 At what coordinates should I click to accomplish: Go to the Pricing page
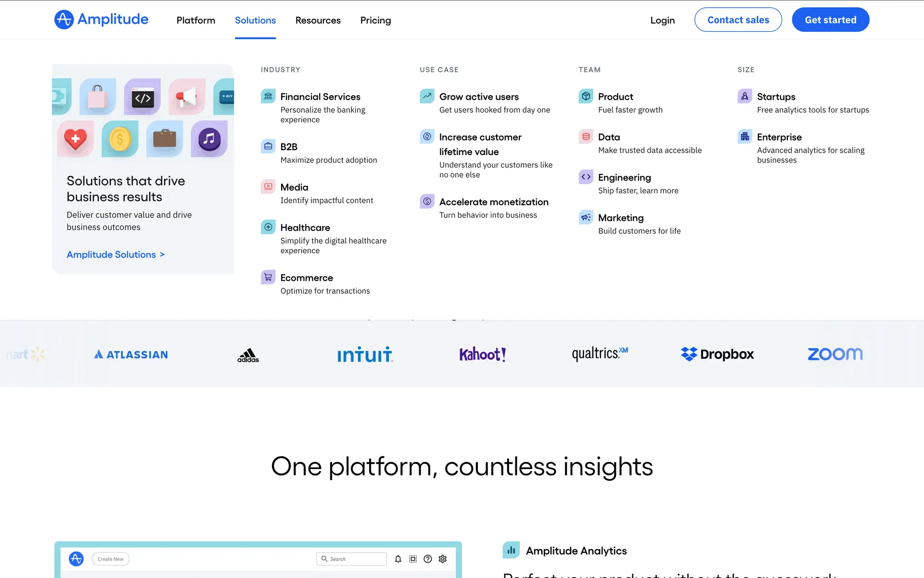coord(375,20)
